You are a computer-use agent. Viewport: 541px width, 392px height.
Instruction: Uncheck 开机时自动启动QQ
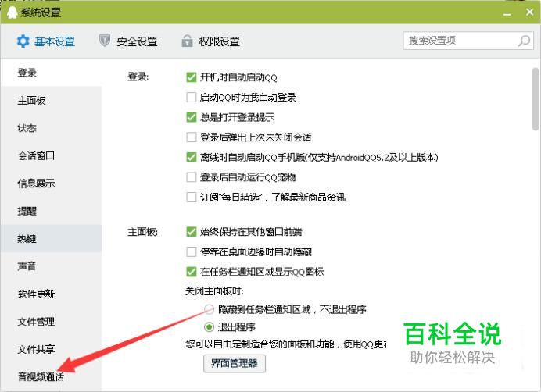(191, 77)
